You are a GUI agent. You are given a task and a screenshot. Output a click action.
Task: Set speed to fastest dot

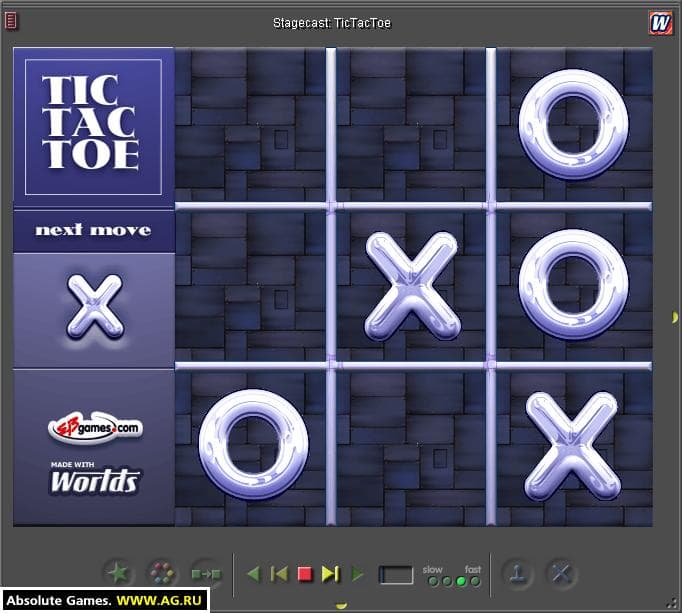point(475,581)
